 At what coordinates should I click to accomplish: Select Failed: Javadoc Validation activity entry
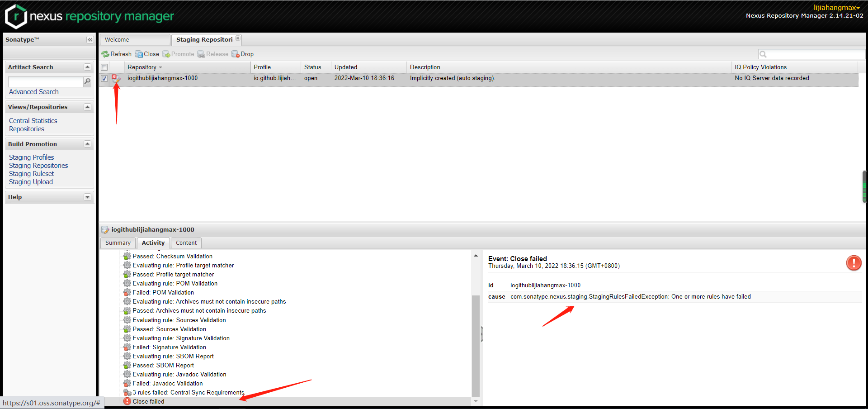pyautogui.click(x=168, y=383)
